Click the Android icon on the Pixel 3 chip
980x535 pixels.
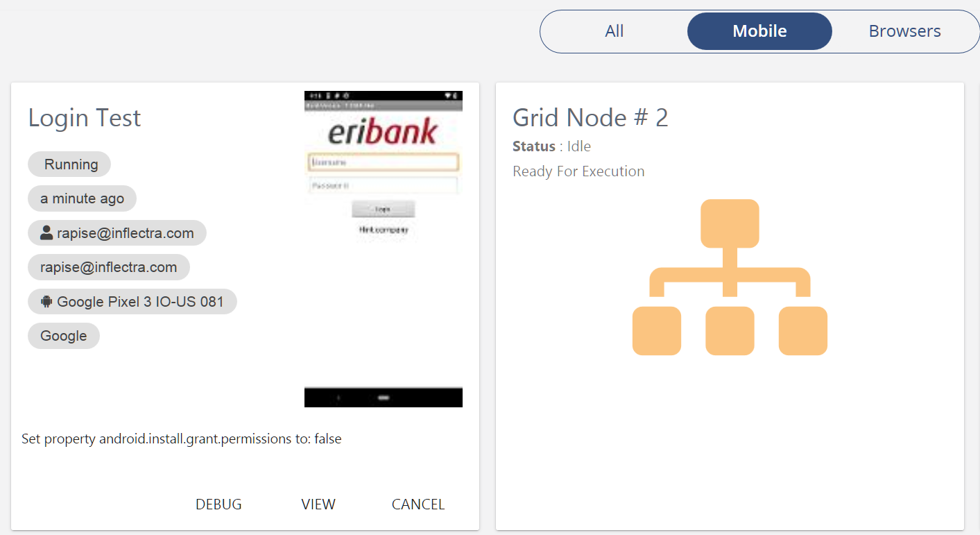[46, 302]
